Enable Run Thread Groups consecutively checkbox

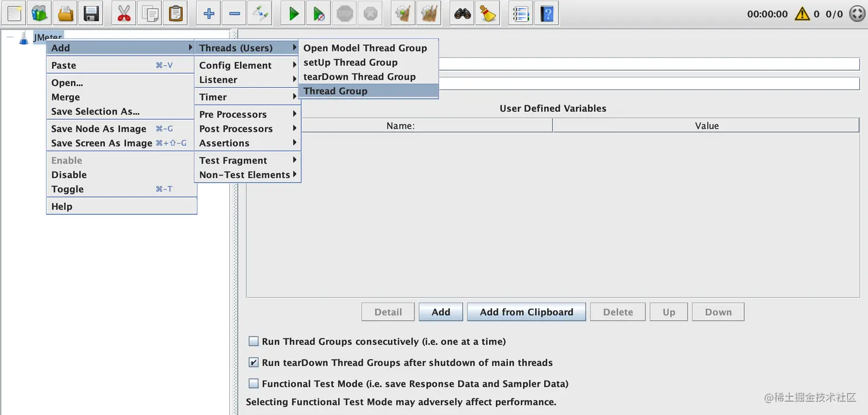point(254,342)
